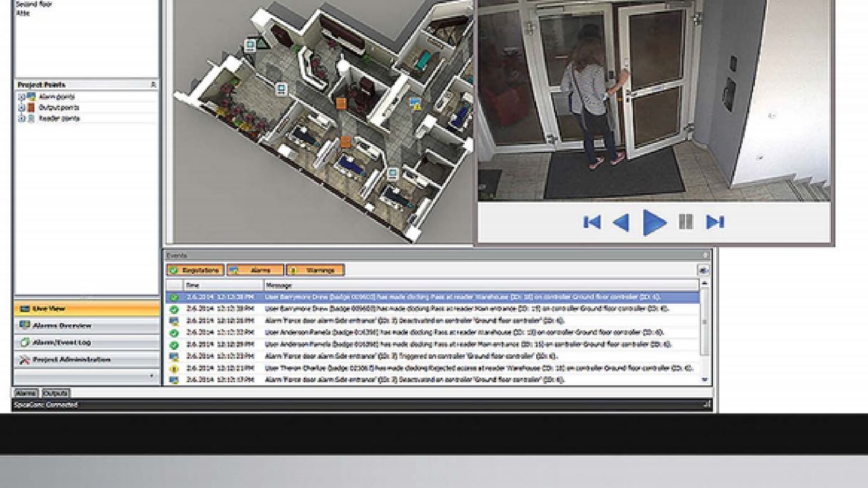The width and height of the screenshot is (868, 488).
Task: Select the Reader points icon in the tree
Action: (31, 118)
